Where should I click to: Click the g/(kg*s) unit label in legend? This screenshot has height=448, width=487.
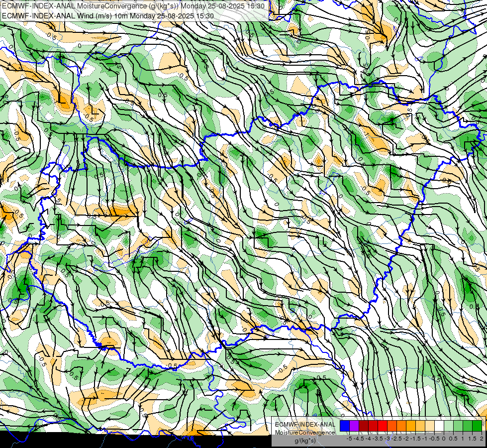click(305, 441)
